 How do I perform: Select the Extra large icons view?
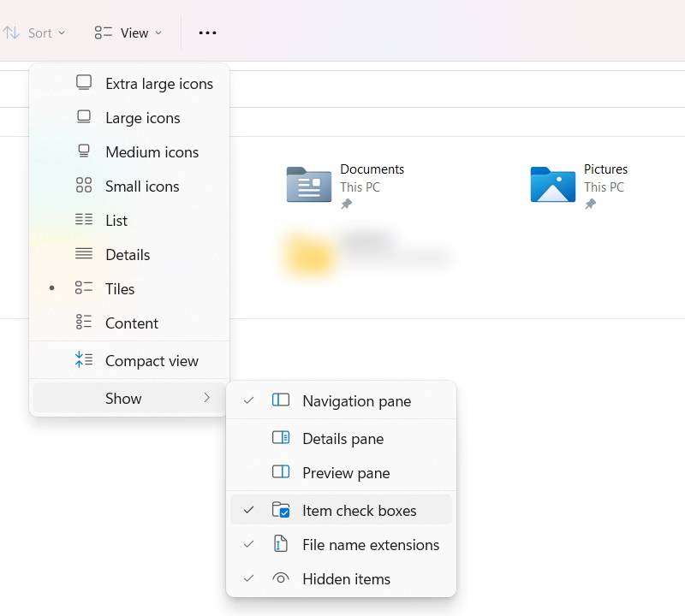coord(158,83)
